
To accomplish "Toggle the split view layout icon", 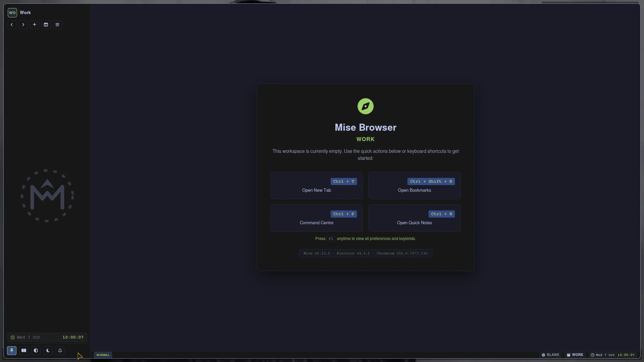I will (x=46, y=25).
